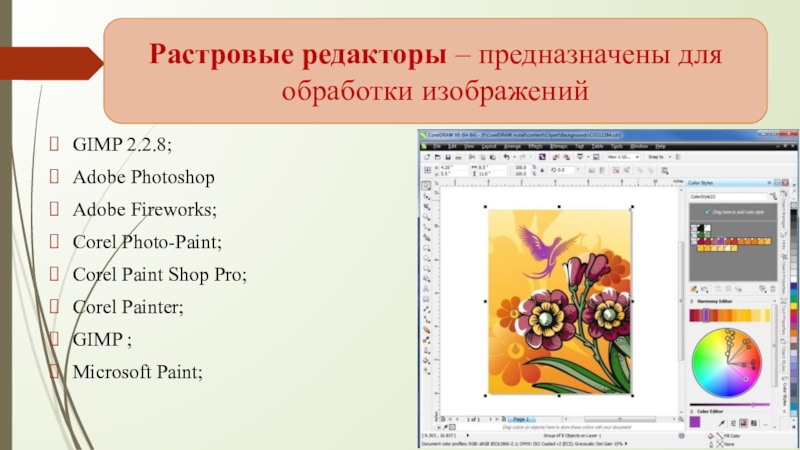Click the large purple Color Editor swatch
Image resolution: width=800 pixels, height=450 pixels.
695,422
